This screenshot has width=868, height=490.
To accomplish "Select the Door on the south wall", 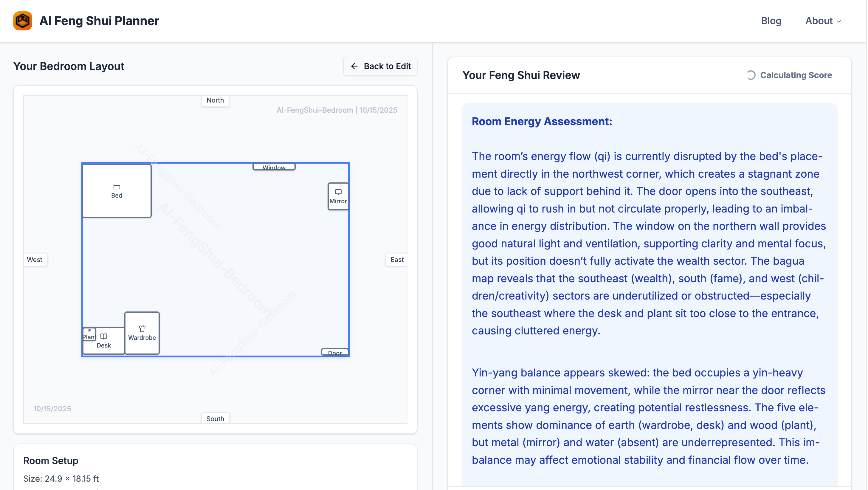I will 335,352.
